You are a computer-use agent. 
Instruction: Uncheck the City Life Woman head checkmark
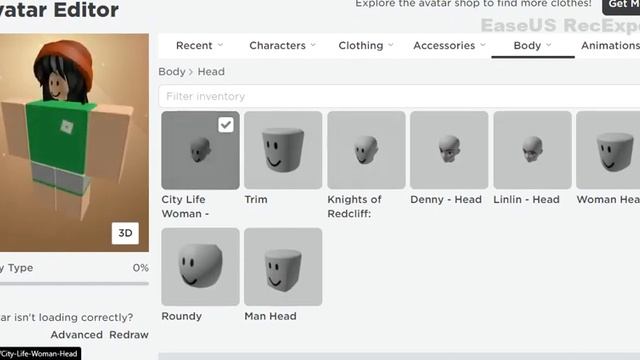coord(226,124)
